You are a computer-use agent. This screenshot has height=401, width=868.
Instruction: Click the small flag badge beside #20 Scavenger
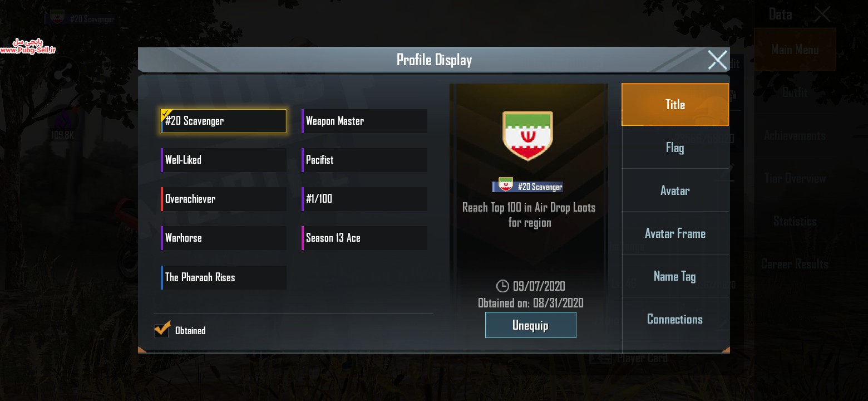505,185
